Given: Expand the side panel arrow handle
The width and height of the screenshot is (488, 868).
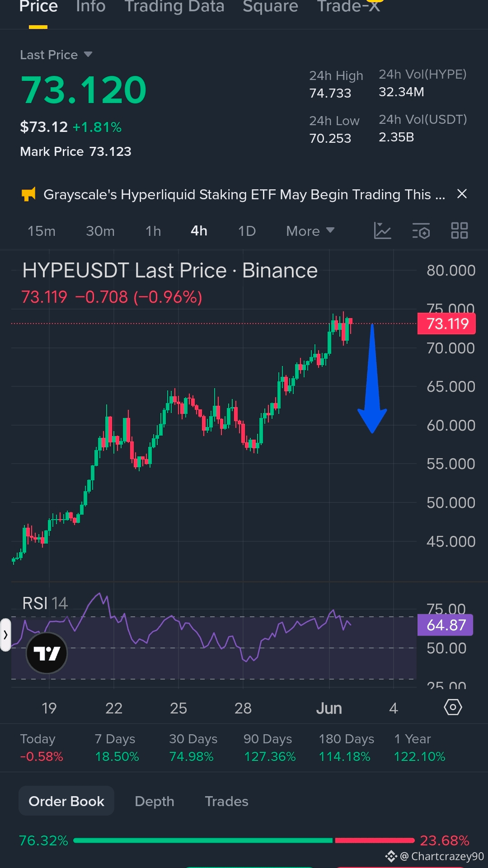Looking at the screenshot, I should (x=5, y=635).
